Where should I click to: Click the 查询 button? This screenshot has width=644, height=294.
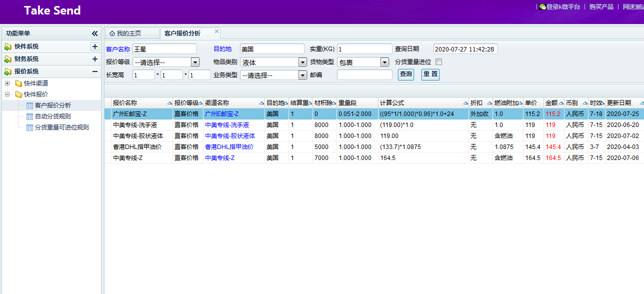point(405,74)
